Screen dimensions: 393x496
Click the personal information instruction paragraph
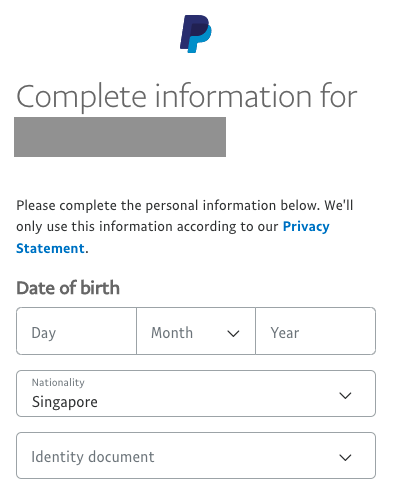(x=185, y=227)
